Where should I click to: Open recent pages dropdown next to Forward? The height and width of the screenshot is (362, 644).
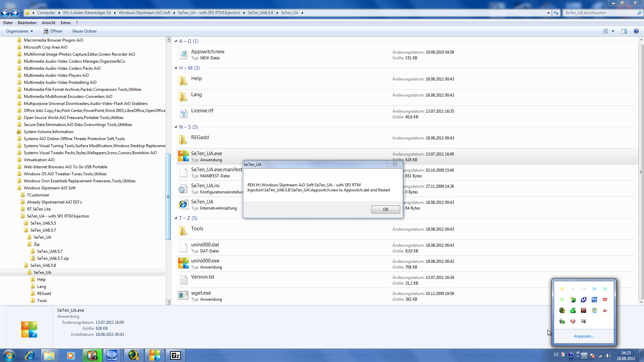[21, 13]
